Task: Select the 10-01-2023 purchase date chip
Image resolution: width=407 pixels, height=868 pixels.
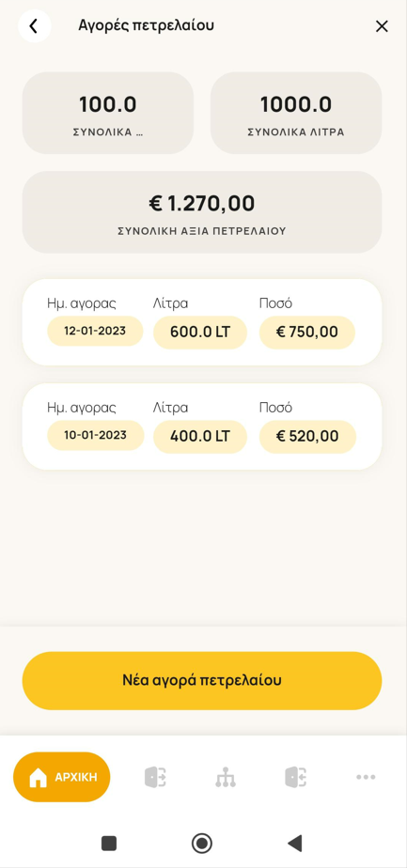Action: pyautogui.click(x=96, y=435)
